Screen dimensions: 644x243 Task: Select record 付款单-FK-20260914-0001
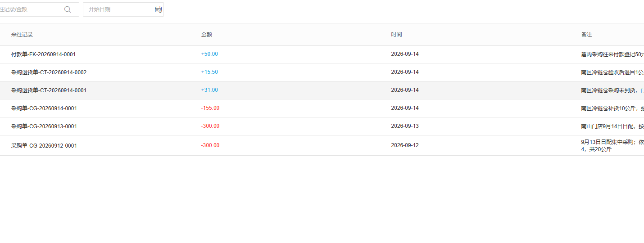[x=43, y=54]
